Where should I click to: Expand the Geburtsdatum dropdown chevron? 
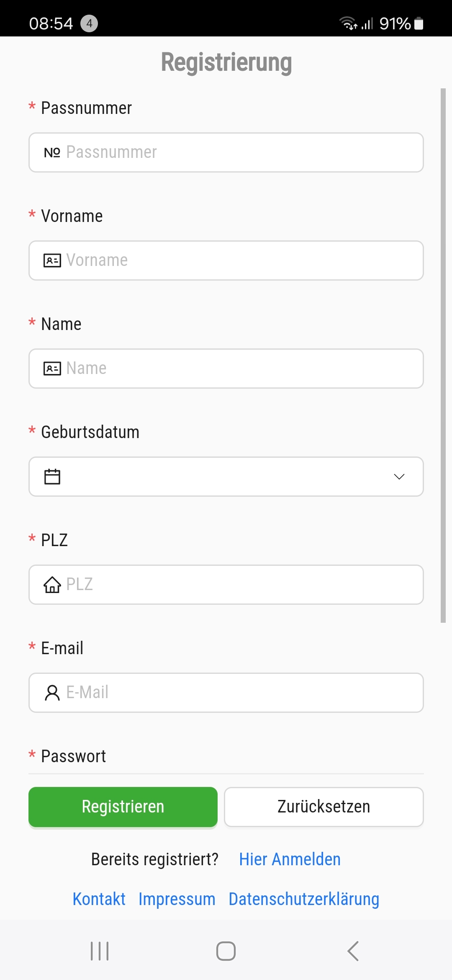pyautogui.click(x=399, y=477)
